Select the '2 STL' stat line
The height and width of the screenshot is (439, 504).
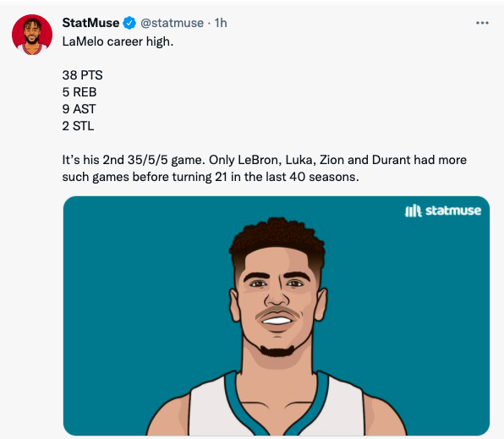[78, 126]
